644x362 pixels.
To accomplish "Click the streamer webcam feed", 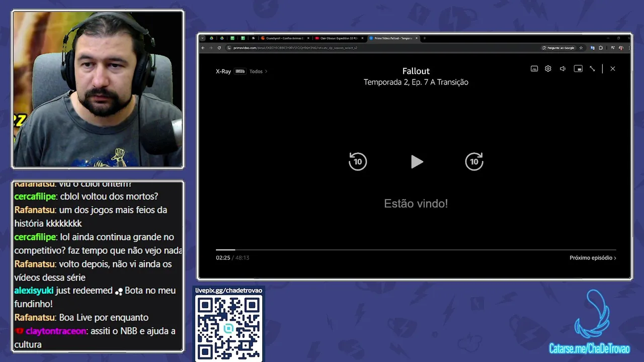I will pyautogui.click(x=98, y=89).
